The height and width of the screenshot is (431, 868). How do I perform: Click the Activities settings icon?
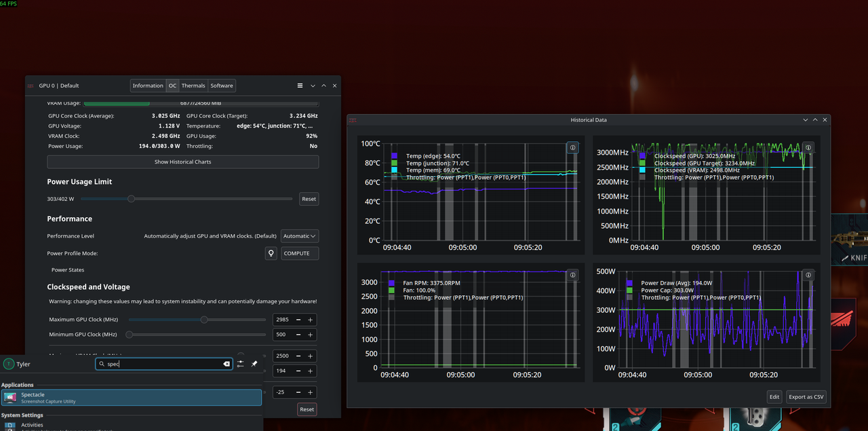(x=10, y=427)
